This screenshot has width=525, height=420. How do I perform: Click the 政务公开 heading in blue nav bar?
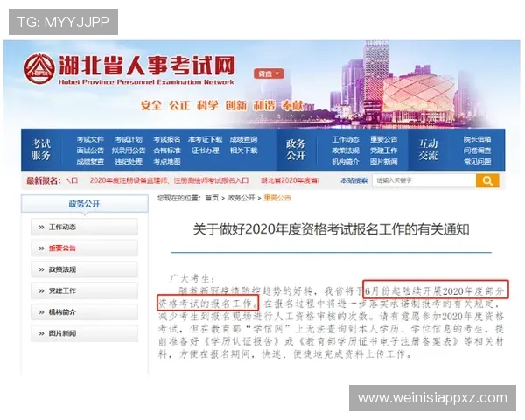click(296, 150)
